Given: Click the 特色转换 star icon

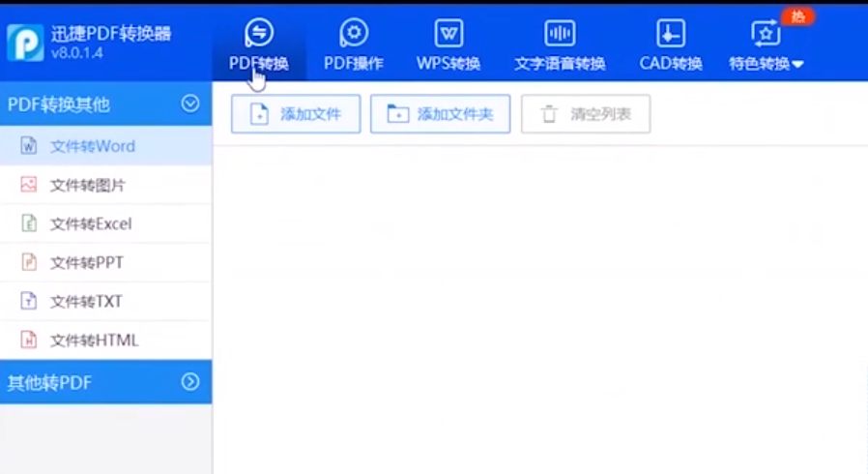Looking at the screenshot, I should click(765, 33).
